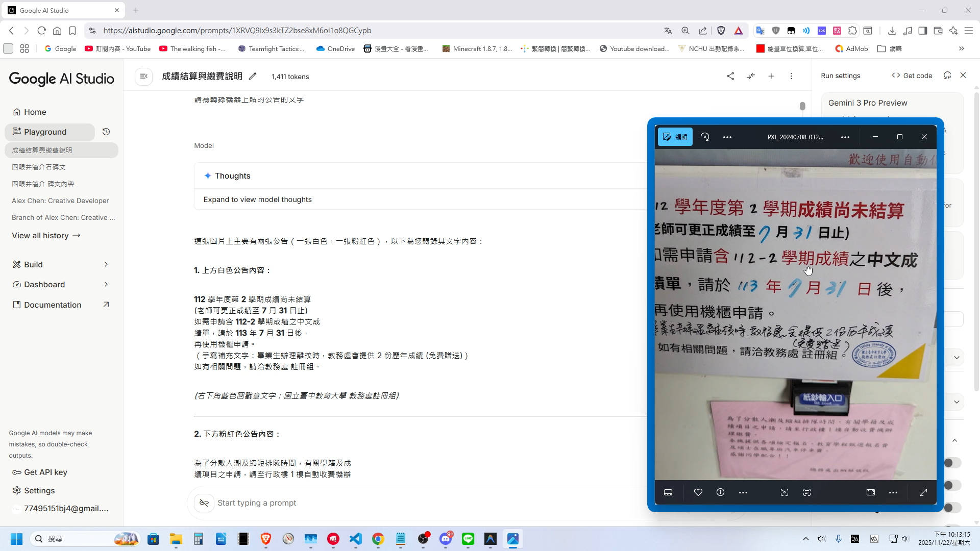
Task: Click View all history
Action: point(46,235)
